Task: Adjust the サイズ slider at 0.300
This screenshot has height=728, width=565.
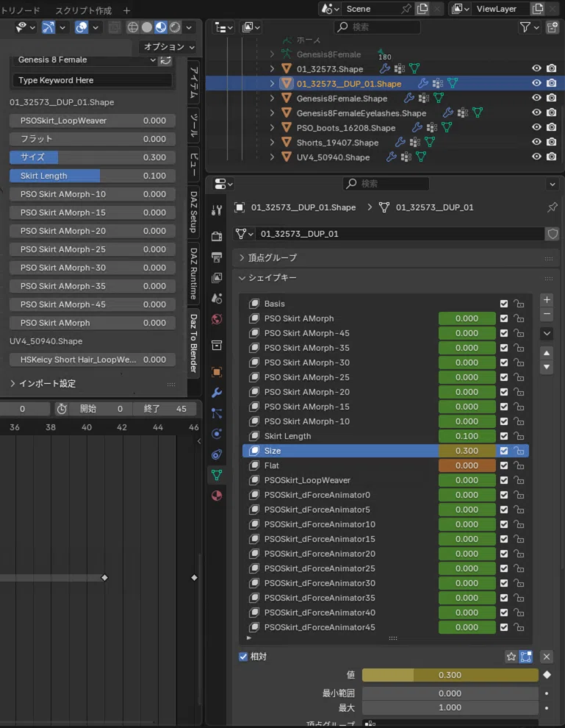Action: point(93,157)
